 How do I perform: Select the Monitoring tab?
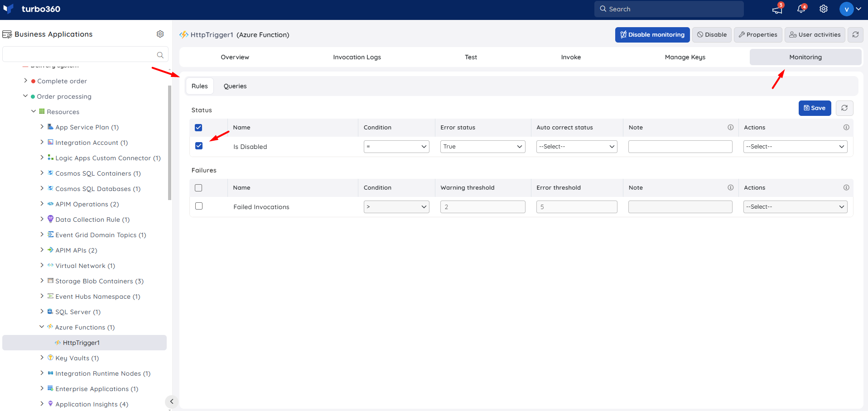805,57
